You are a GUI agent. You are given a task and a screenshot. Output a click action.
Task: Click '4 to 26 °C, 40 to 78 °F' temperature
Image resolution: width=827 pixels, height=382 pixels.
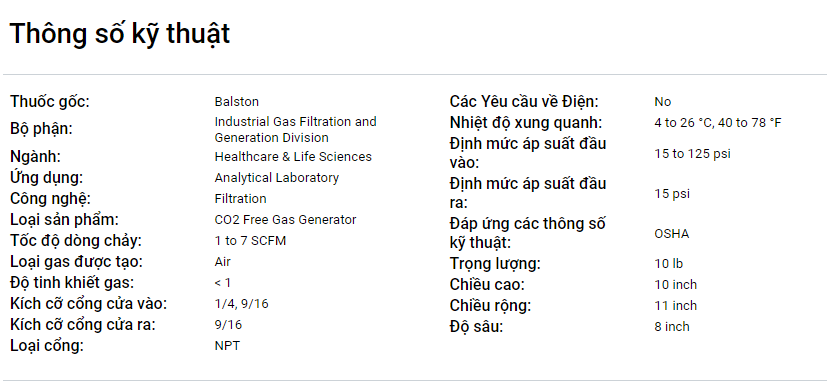[717, 123]
